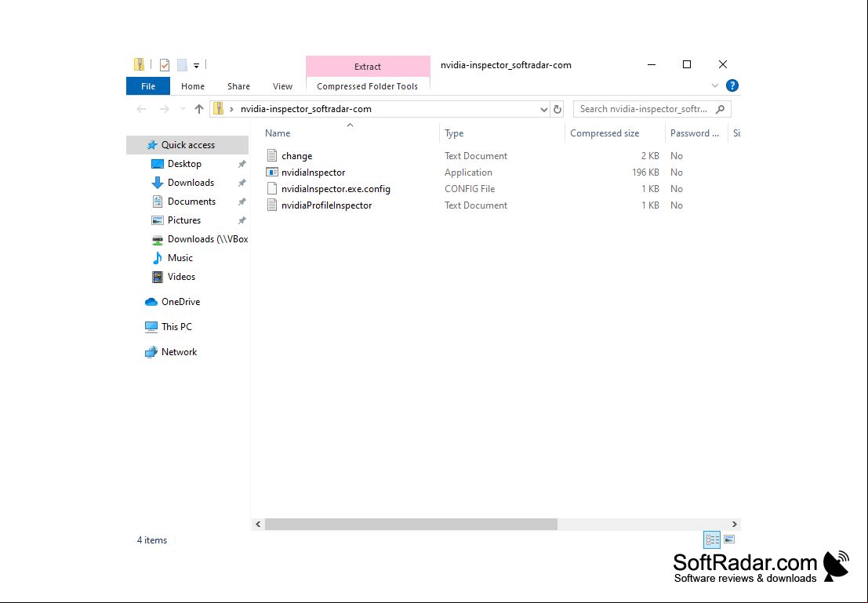
Task: Click the 4 items status text
Action: pos(151,540)
